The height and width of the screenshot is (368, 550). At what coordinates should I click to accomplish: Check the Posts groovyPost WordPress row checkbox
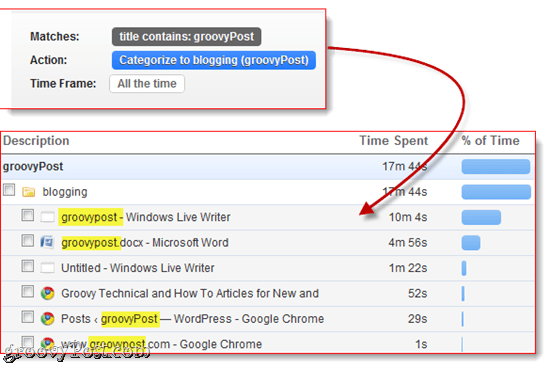click(28, 317)
